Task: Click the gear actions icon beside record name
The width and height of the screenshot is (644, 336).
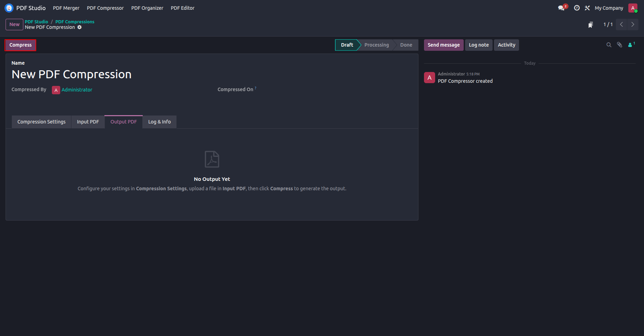Action: point(79,27)
